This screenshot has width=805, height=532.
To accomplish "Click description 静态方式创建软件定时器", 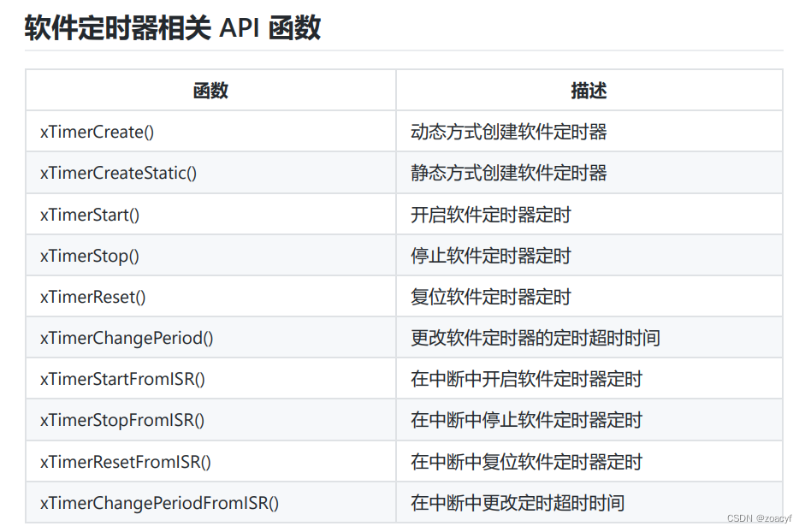I will [x=509, y=173].
